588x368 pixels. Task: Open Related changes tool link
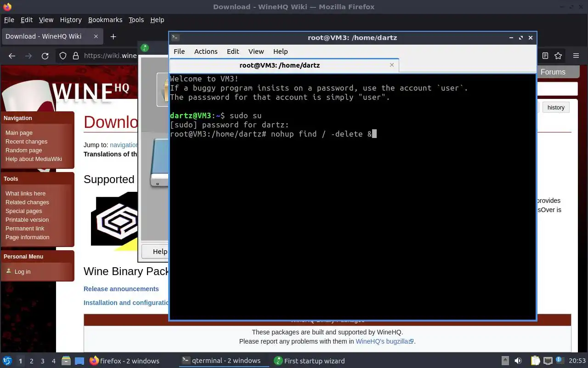[27, 202]
